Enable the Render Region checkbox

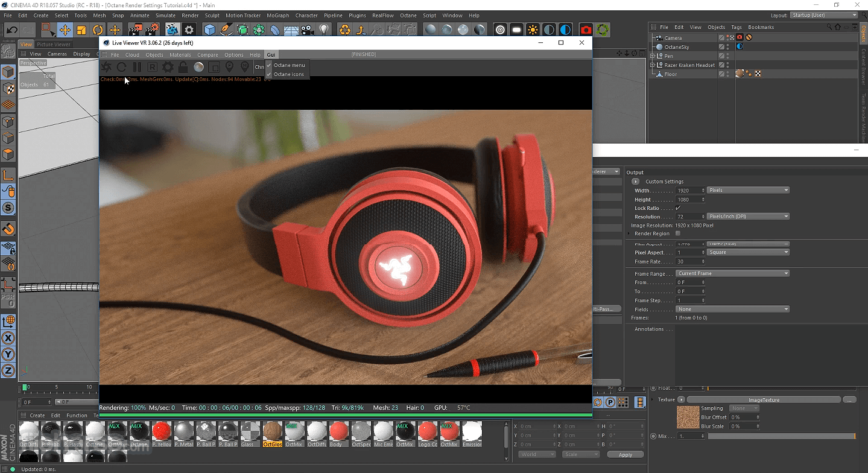[x=678, y=233]
